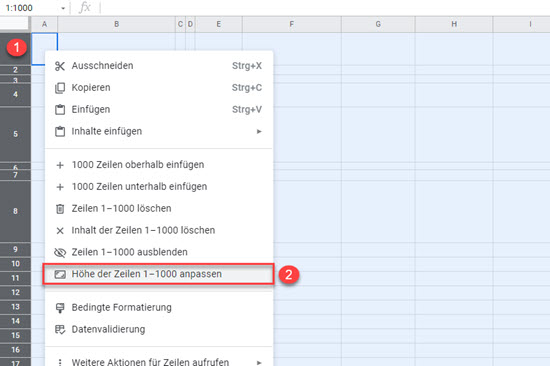Screen dimensions: 550x366
Task: Select row 14 header
Action: click(x=15, y=321)
